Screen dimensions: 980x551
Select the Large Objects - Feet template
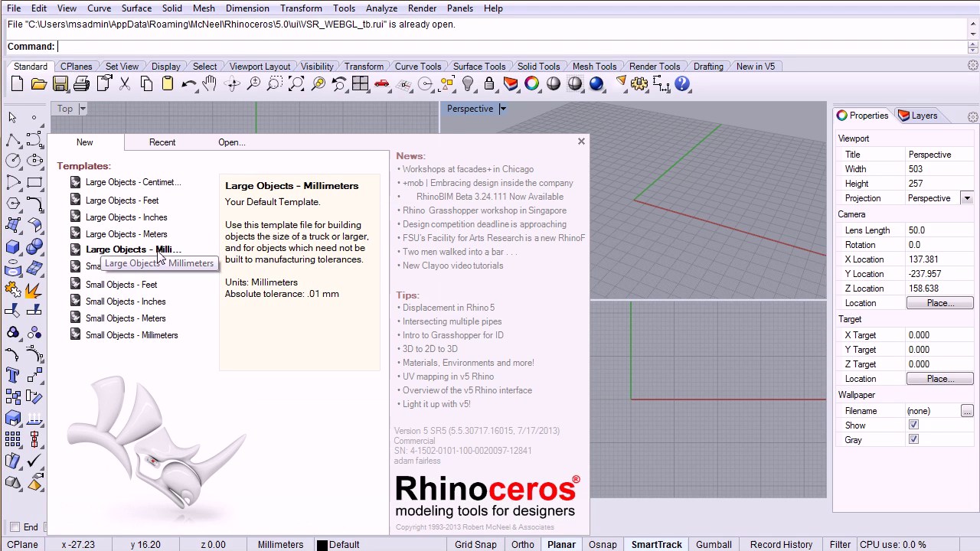click(x=122, y=201)
